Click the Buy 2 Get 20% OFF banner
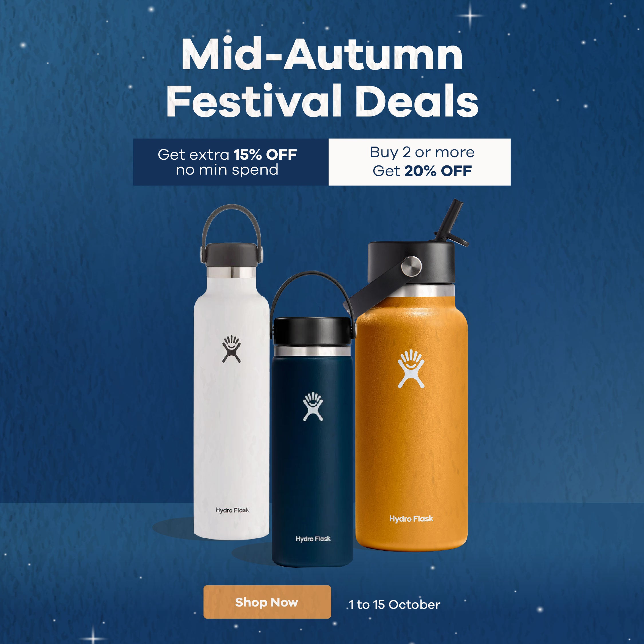The image size is (644, 644). tap(419, 162)
